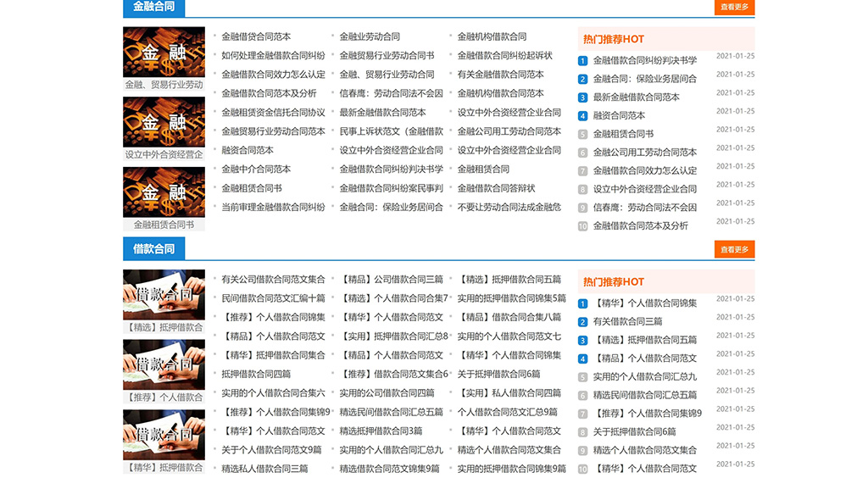Open the 【精华】抵押借款合 thumbnail image
Viewport: 868px width, 478px height.
[164, 435]
